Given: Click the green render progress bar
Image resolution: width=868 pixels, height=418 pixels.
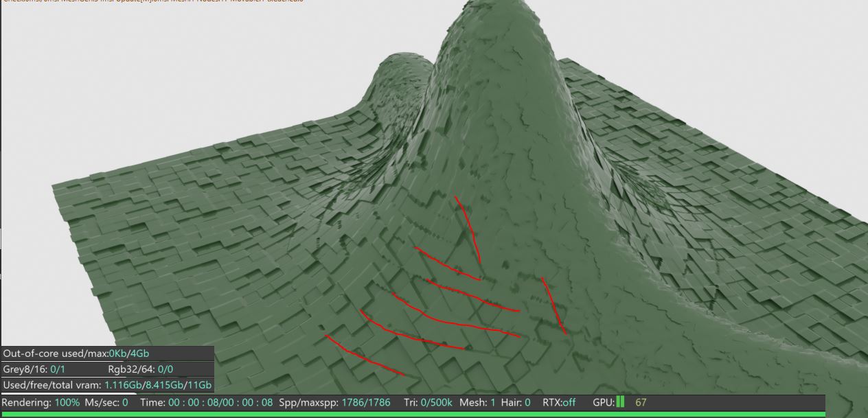Looking at the screenshot, I should 413,415.
